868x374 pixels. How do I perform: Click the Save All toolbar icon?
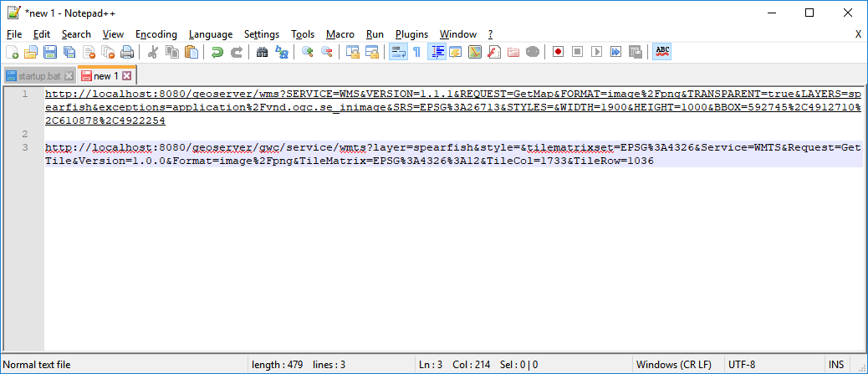tap(69, 52)
